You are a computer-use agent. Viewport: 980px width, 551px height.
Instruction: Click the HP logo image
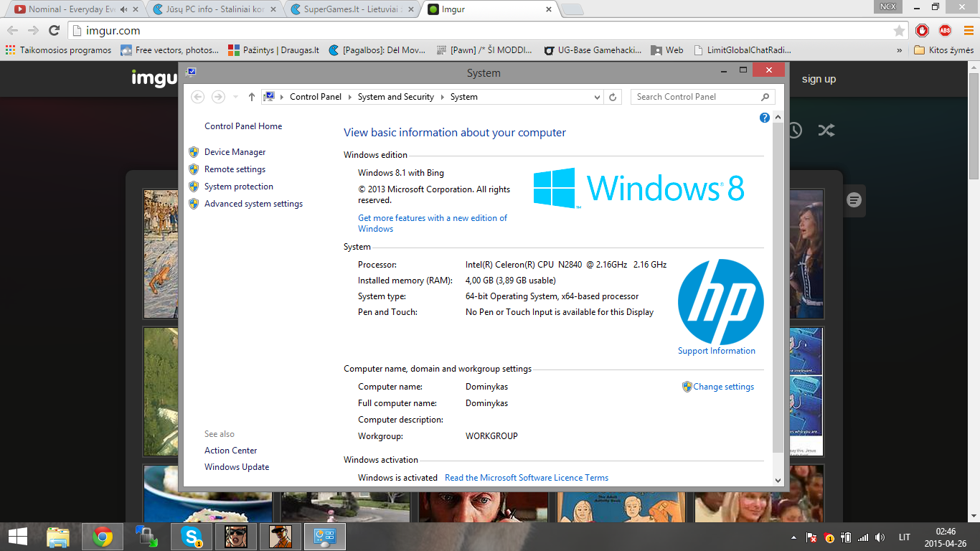[720, 302]
